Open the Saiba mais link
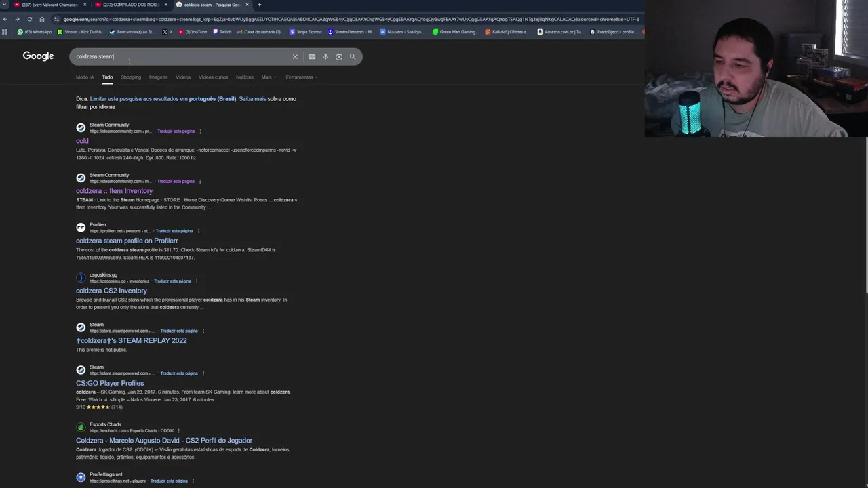The width and height of the screenshot is (868, 488). tap(252, 99)
